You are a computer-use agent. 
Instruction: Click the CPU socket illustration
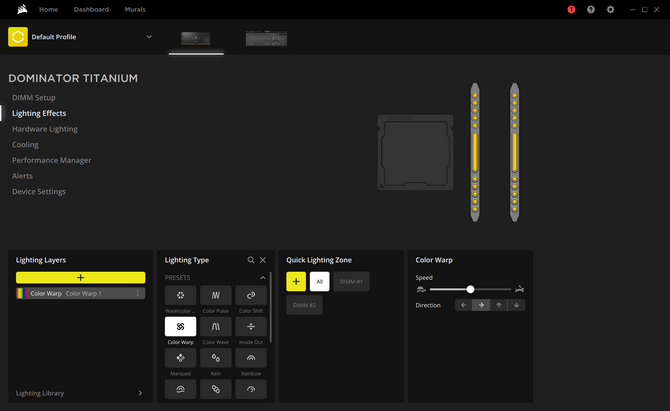(x=415, y=152)
